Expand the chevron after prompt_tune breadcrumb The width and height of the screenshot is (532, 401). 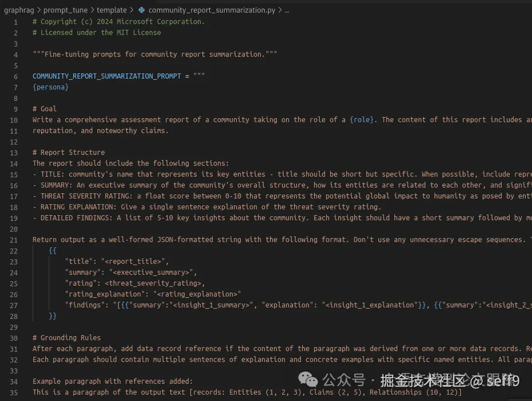[x=92, y=10]
